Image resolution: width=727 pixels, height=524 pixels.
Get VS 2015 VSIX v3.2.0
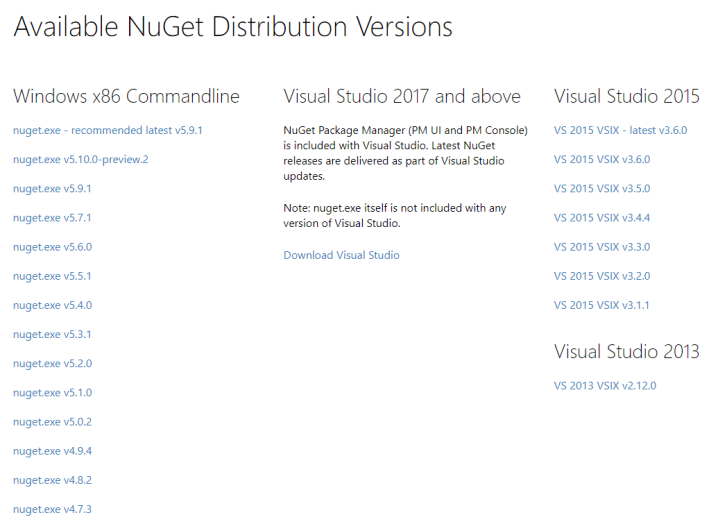point(602,276)
